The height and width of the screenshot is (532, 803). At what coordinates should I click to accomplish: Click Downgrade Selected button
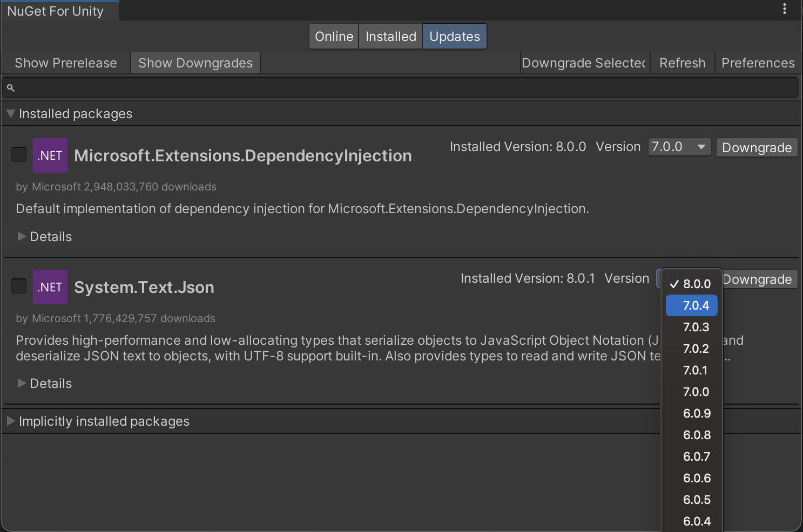tap(585, 63)
